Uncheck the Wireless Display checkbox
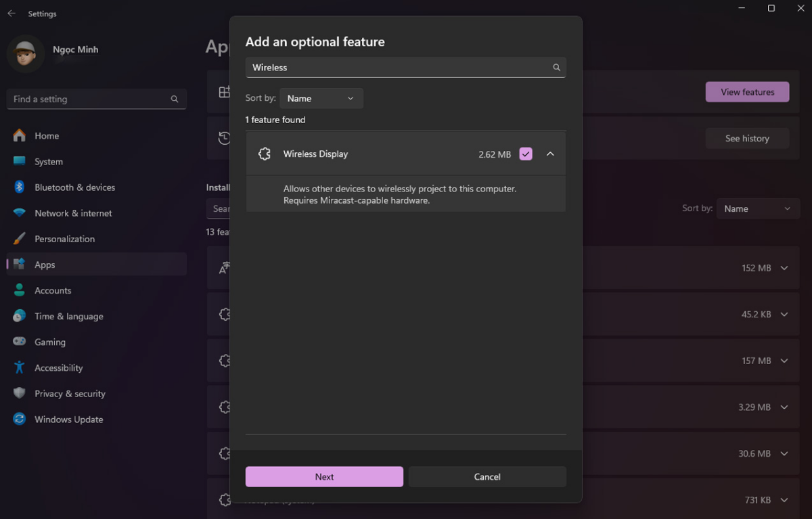The height and width of the screenshot is (519, 812). pos(526,154)
